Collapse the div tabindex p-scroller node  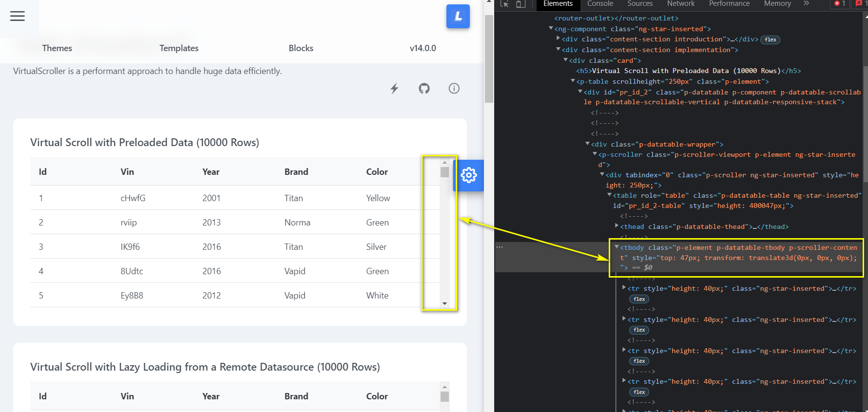click(602, 174)
